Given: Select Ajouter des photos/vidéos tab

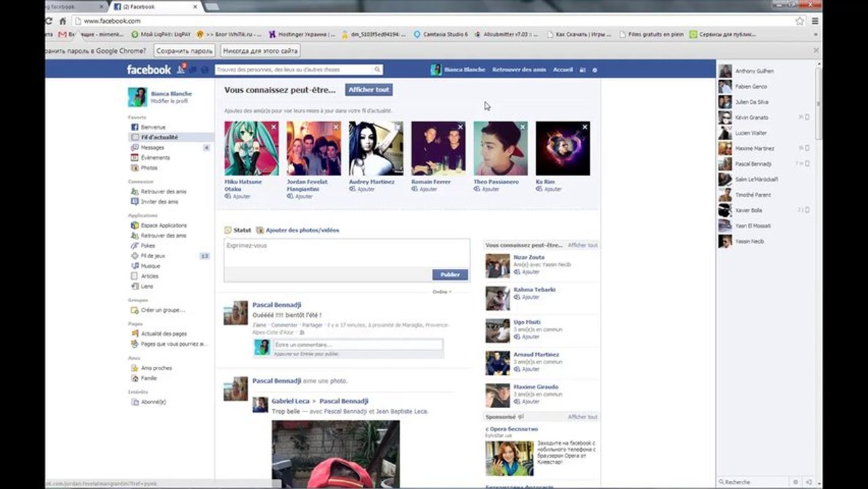Looking at the screenshot, I should click(298, 230).
